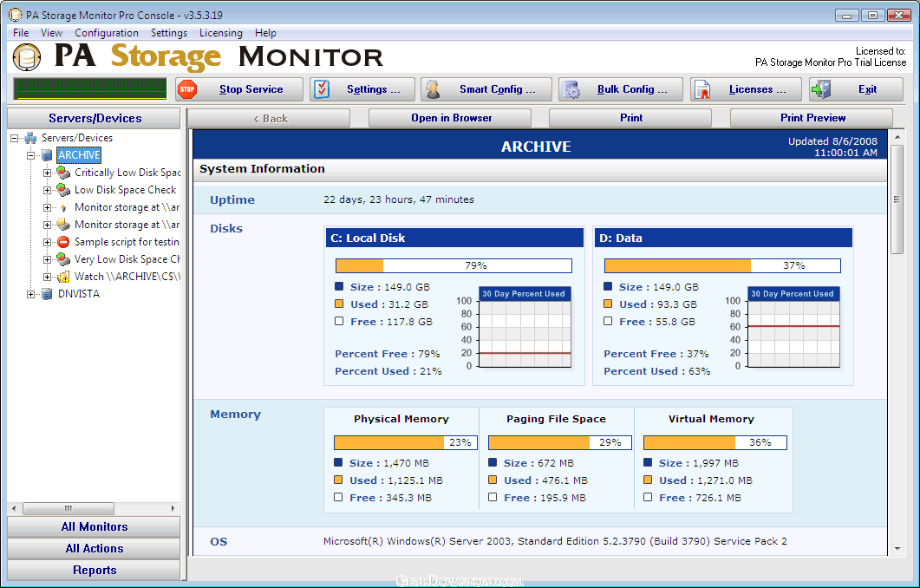The width and height of the screenshot is (920, 588).
Task: Click the C: Local Disk usage bar
Action: 453,266
